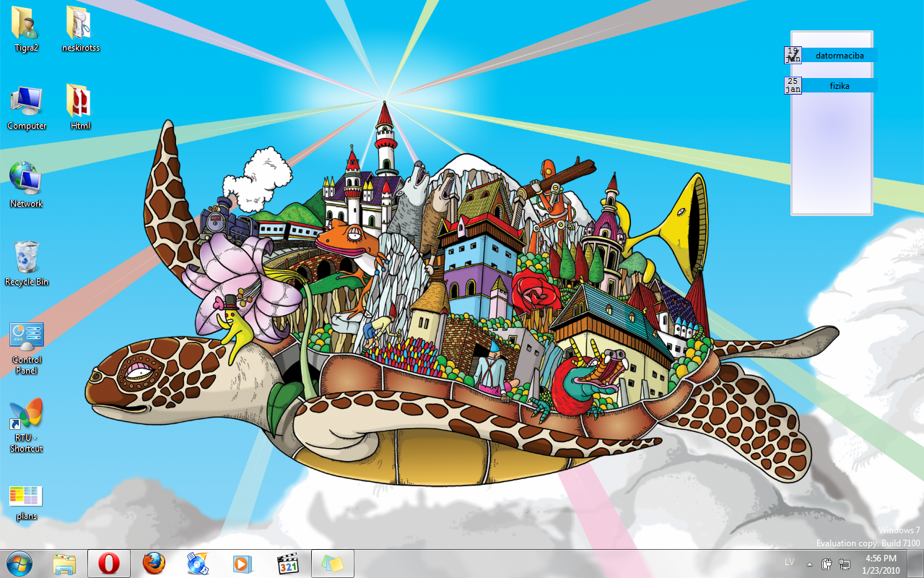Open the fizika gadget entry
Viewport: 924px width, 578px height.
[x=839, y=85]
